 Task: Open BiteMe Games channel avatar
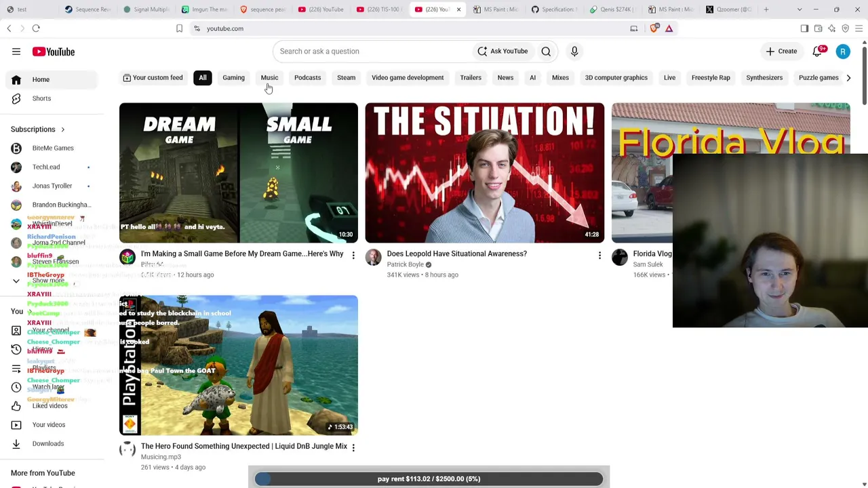click(16, 148)
